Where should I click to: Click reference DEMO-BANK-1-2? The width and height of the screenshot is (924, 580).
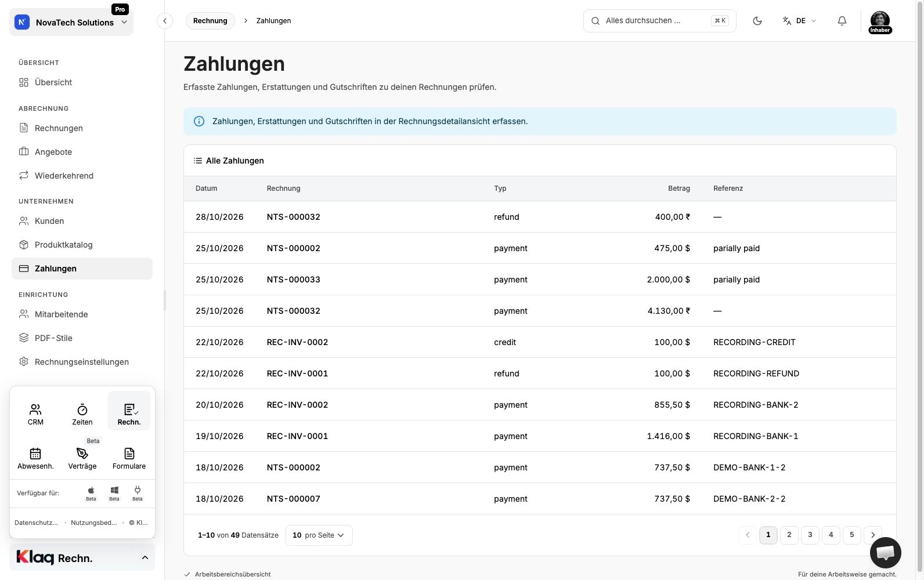pyautogui.click(x=749, y=467)
